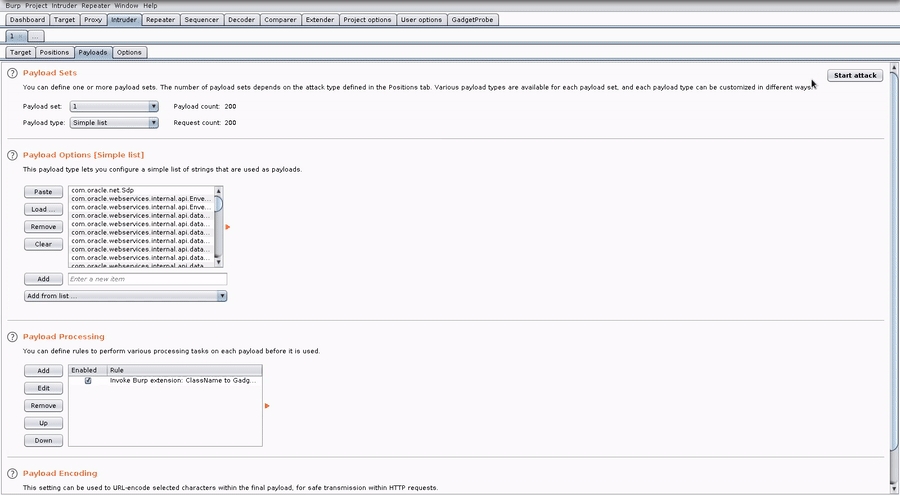Viewport: 900px width, 495px height.
Task: Click the Load button for payloads
Action: (x=43, y=210)
